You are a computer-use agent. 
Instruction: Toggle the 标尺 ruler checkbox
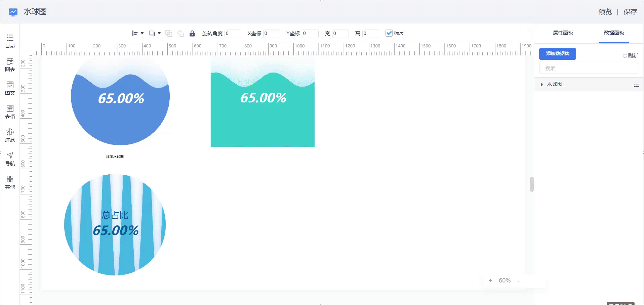[389, 33]
